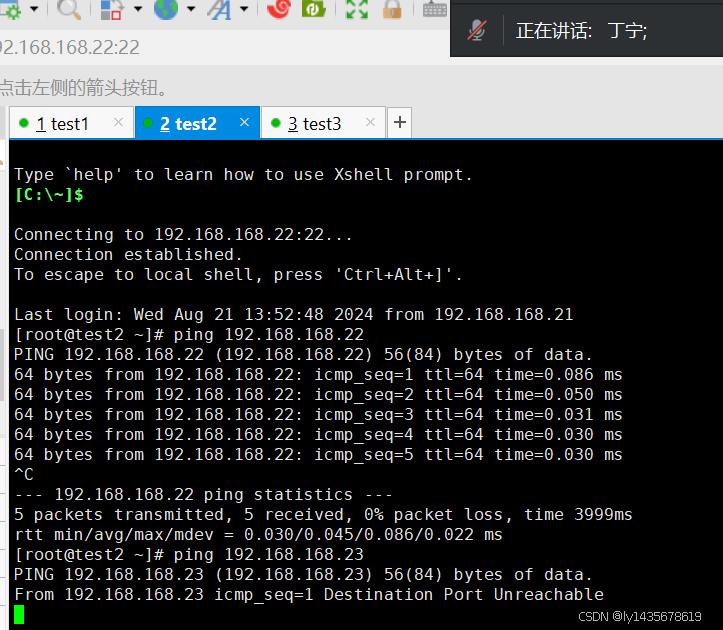The width and height of the screenshot is (723, 630).
Task: Close the test2 session tab
Action: tap(244, 122)
